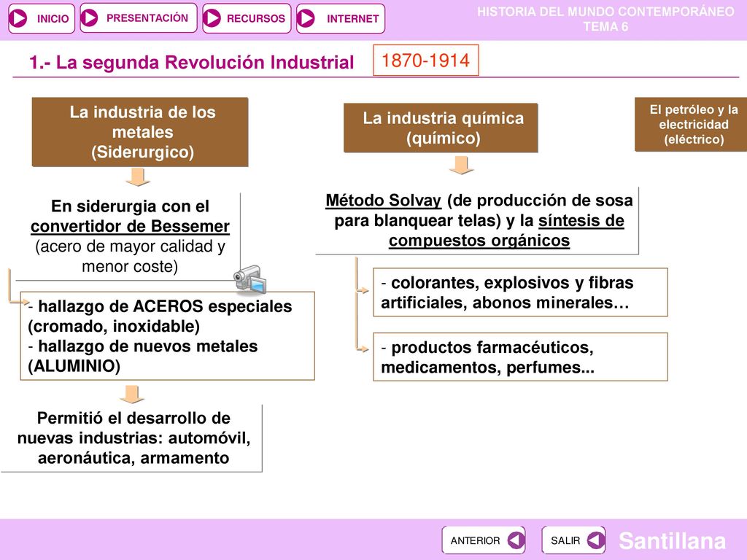This screenshot has width=747, height=560.
Task: Go back with the ANTERIOR button
Action: pyautogui.click(x=484, y=540)
